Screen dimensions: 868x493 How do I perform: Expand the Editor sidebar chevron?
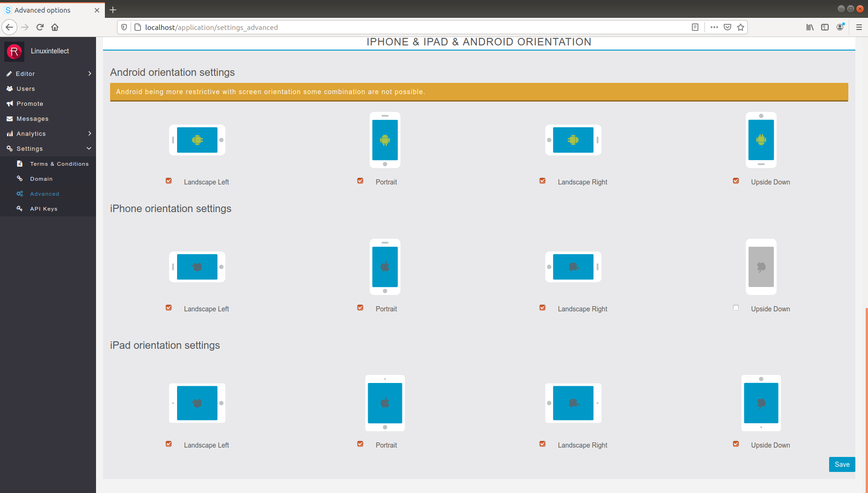89,74
